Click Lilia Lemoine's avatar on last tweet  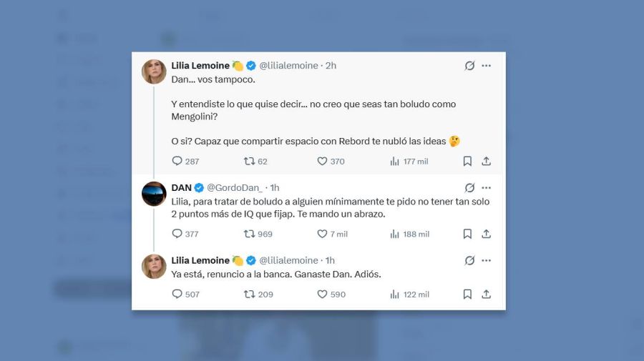click(154, 266)
